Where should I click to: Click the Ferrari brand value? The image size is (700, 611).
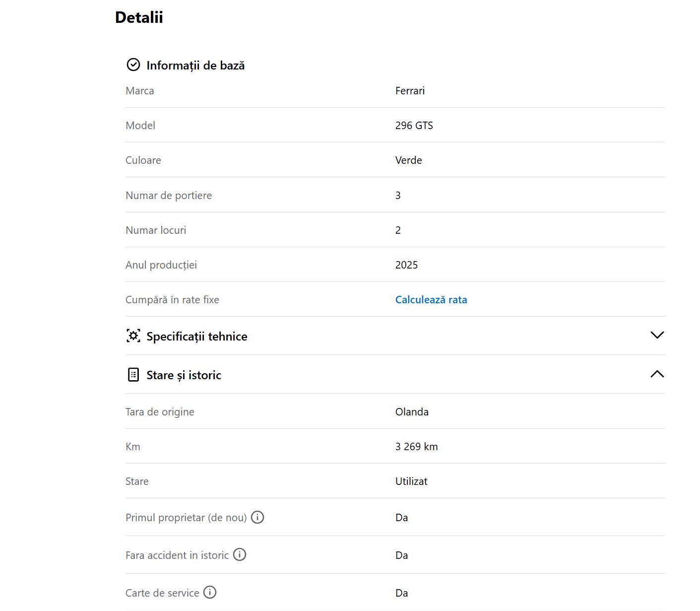[x=410, y=91]
